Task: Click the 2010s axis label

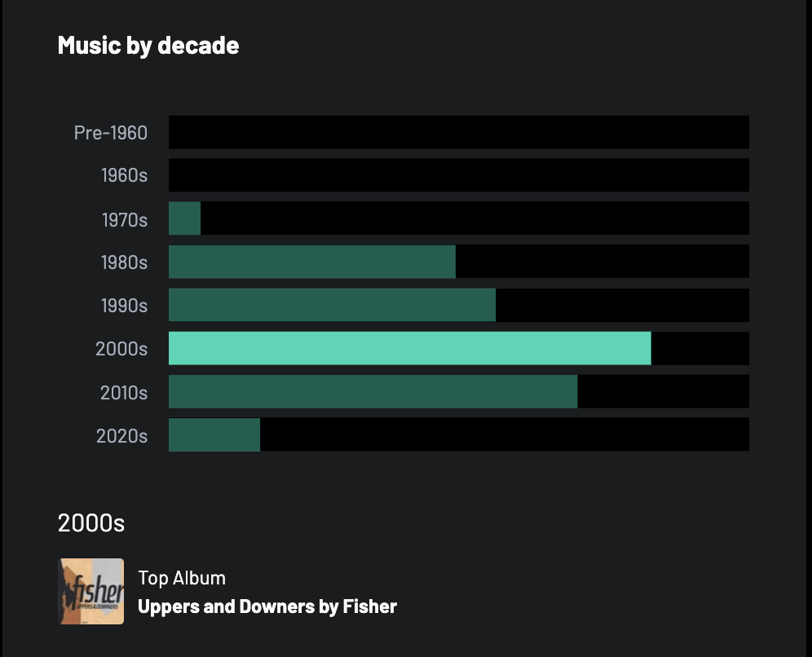Action: (x=124, y=392)
